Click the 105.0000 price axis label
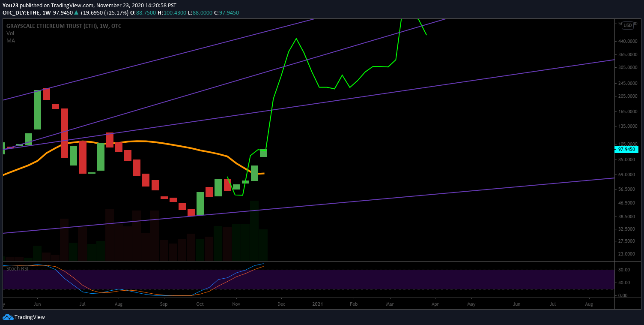 tap(628, 144)
